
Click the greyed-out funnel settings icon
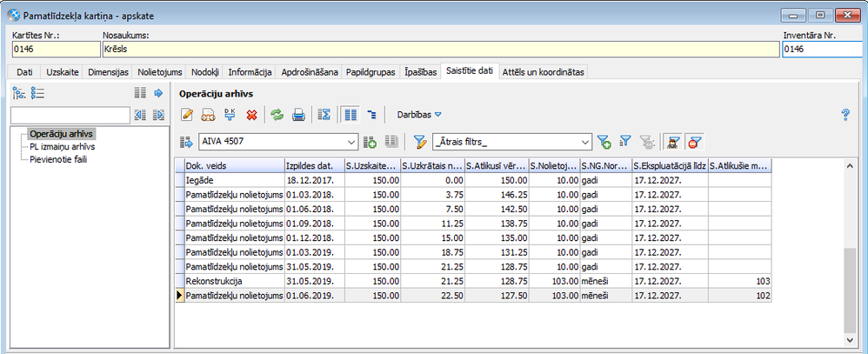point(646,142)
